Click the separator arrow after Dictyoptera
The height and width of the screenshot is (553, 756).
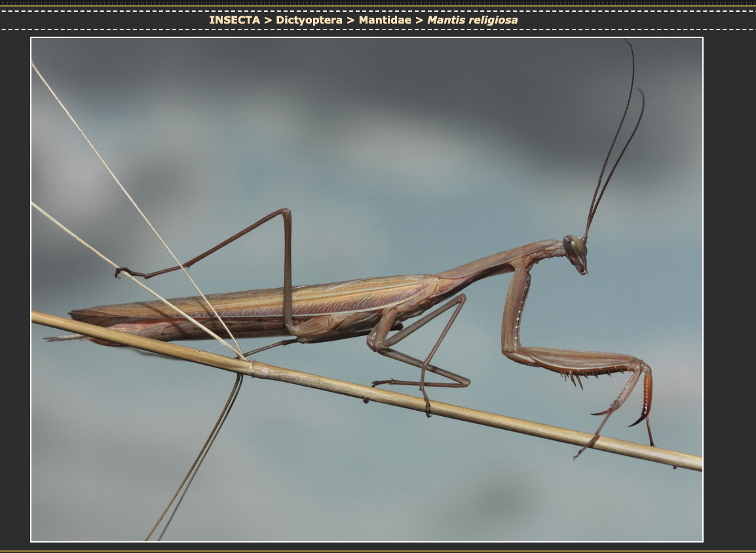click(350, 20)
